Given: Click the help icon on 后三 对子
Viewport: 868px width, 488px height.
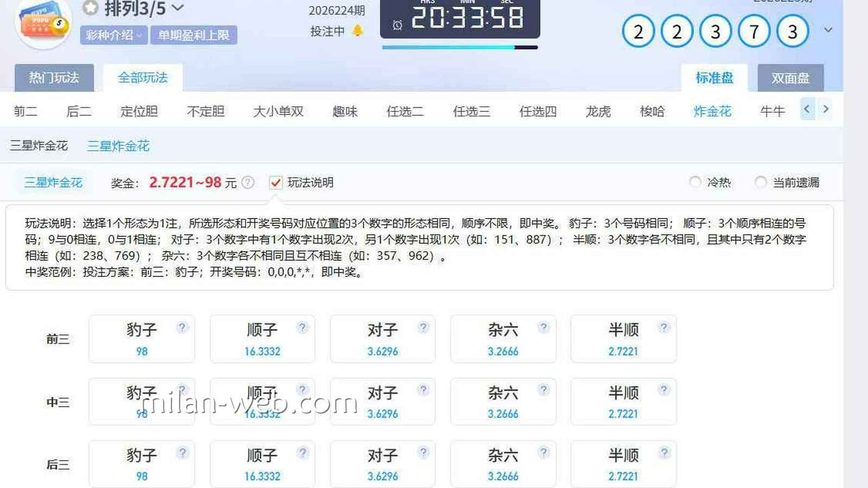Looking at the screenshot, I should pyautogui.click(x=424, y=452).
